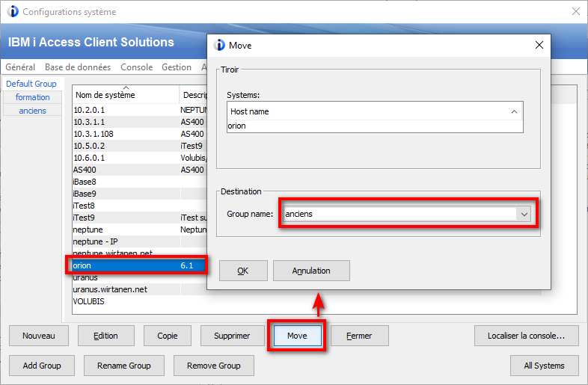Close the Configurations système window
This screenshot has width=588, height=385.
576,12
